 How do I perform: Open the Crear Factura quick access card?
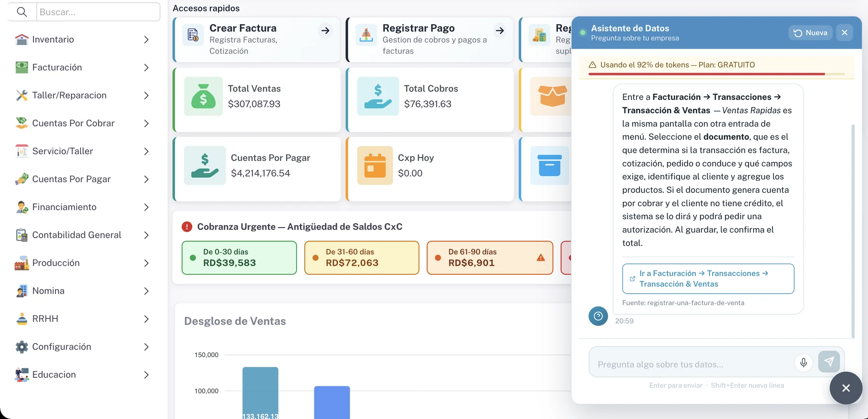coord(257,40)
